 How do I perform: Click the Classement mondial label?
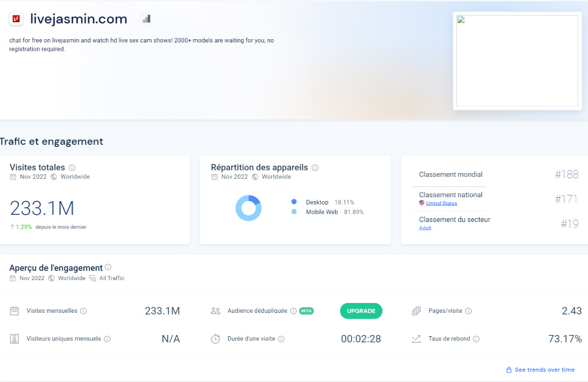451,174
